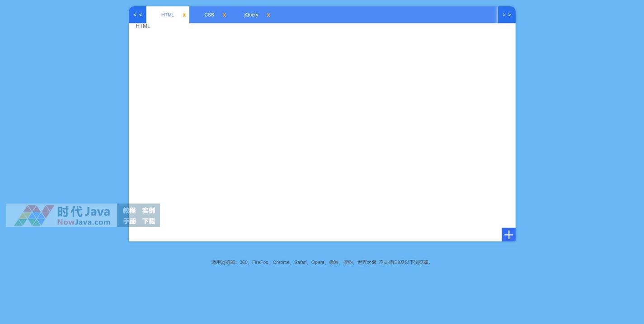Click the NowJava.com site address
Screen dimensions: 644x324
tap(84, 222)
